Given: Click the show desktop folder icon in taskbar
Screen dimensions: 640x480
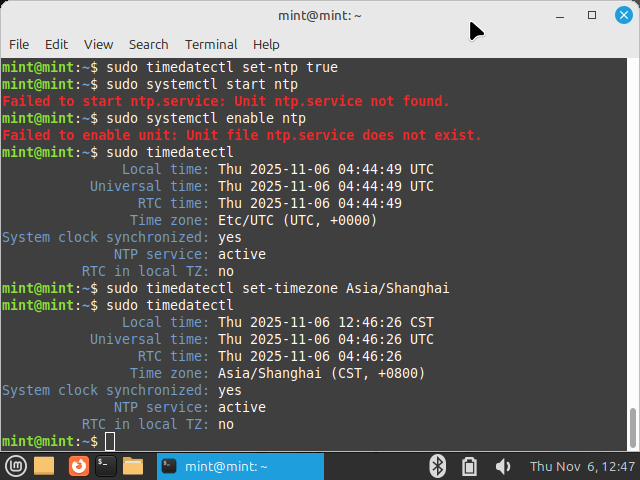Looking at the screenshot, I should point(44,466).
